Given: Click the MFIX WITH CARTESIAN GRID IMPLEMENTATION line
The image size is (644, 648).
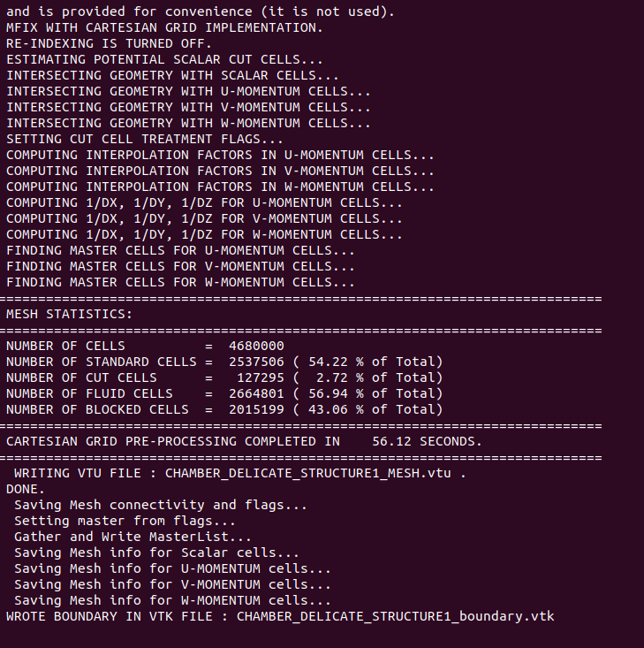Looking at the screenshot, I should (164, 27).
